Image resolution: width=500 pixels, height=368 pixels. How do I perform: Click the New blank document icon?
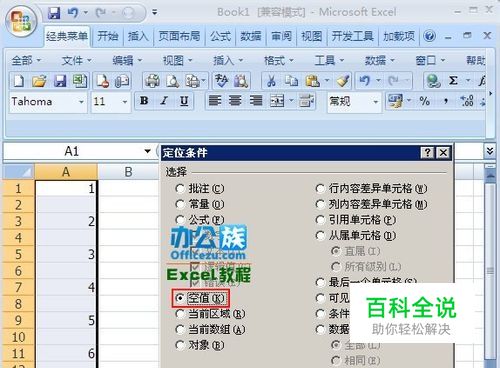coord(19,81)
